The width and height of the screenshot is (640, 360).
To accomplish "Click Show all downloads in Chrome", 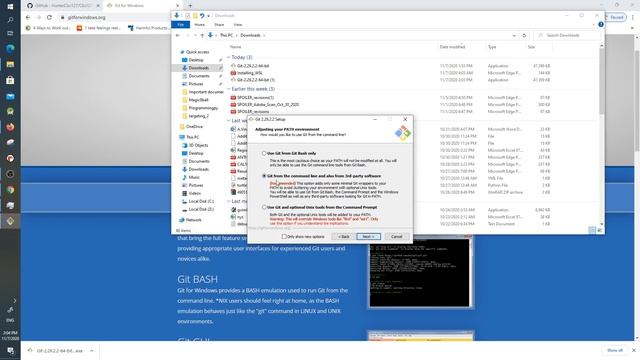I will tap(615, 350).
